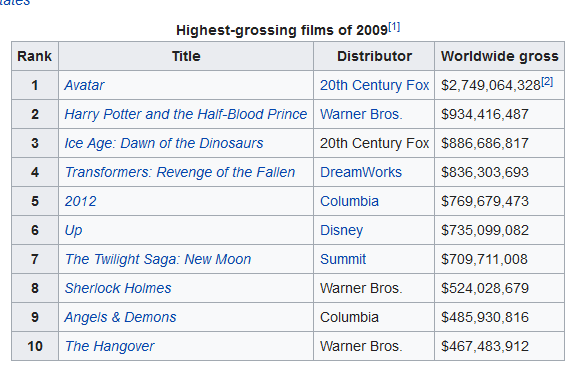Open the Disney distributor link
Image resolution: width=588 pixels, height=383 pixels.
[341, 230]
